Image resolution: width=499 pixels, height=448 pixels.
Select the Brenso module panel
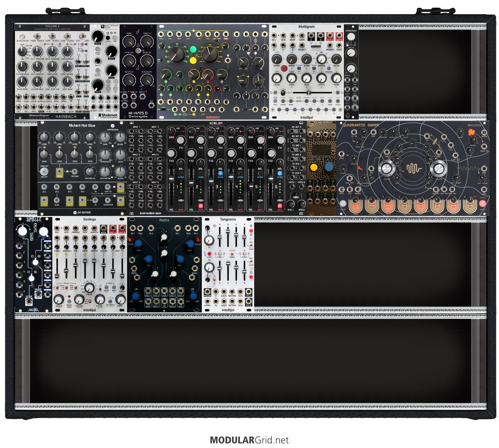click(x=213, y=72)
